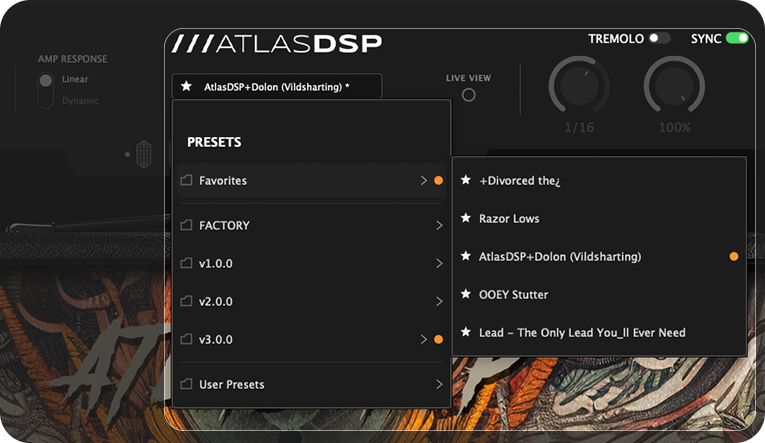Toggle the LIVE VIEW circle button

click(x=468, y=95)
